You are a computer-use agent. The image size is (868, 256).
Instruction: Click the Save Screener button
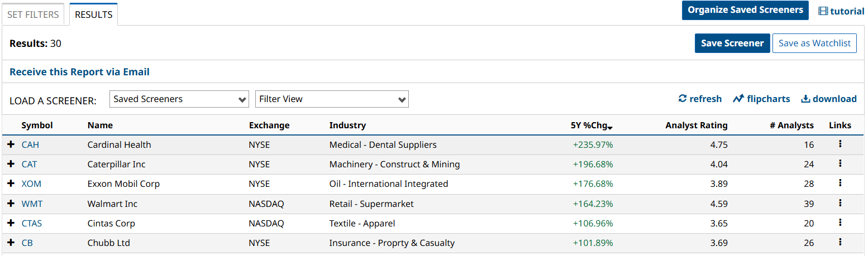pos(732,44)
